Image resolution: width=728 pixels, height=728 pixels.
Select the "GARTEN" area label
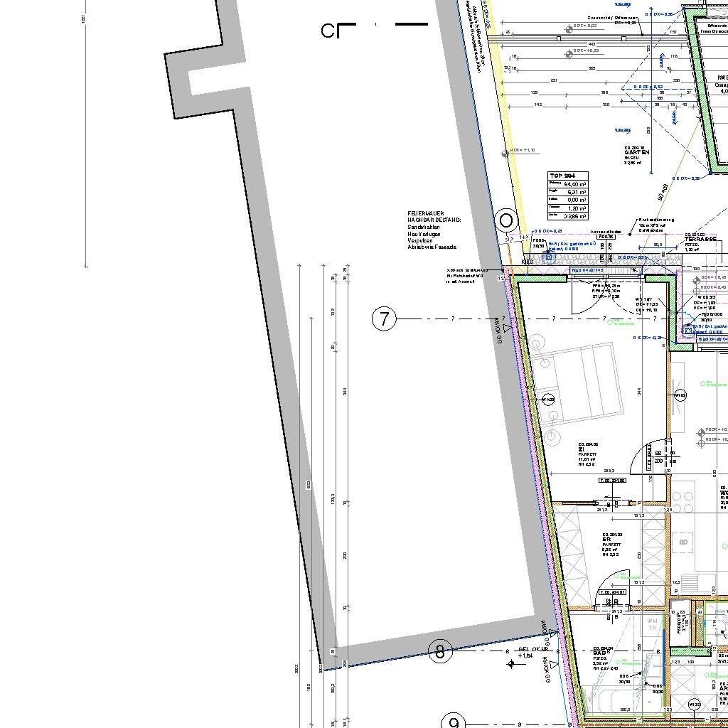637,152
